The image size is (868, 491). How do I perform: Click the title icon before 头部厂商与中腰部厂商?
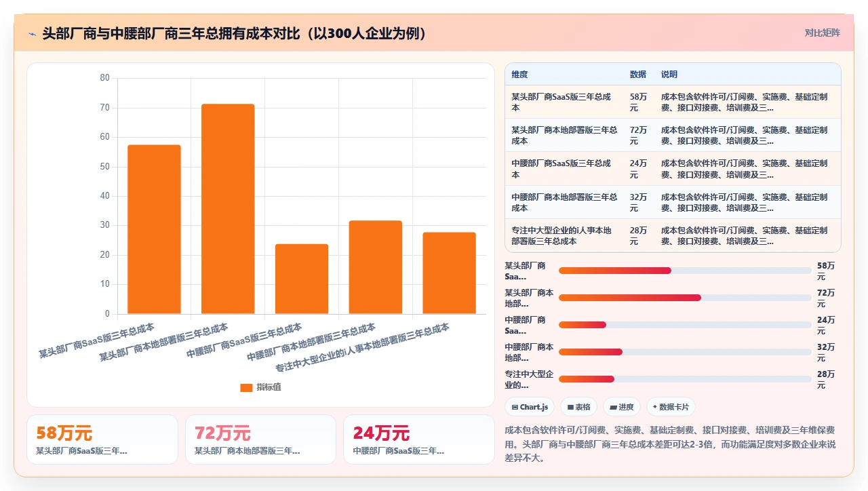[32, 33]
